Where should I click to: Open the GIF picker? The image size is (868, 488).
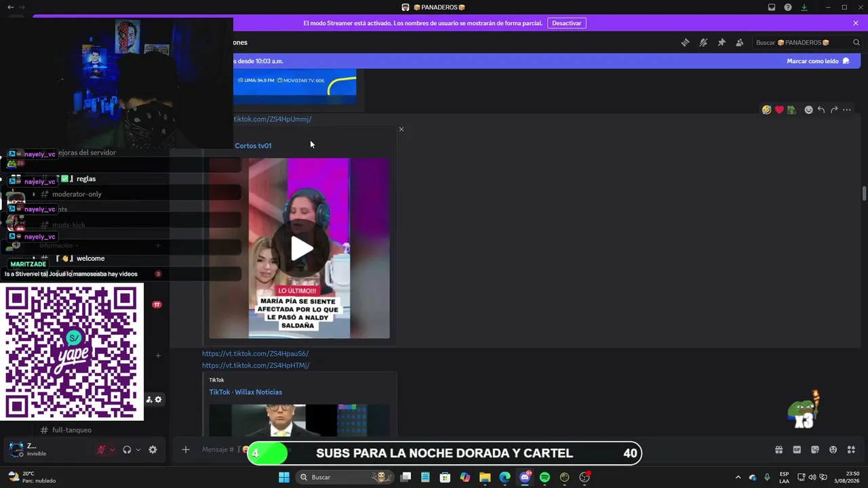point(797,449)
